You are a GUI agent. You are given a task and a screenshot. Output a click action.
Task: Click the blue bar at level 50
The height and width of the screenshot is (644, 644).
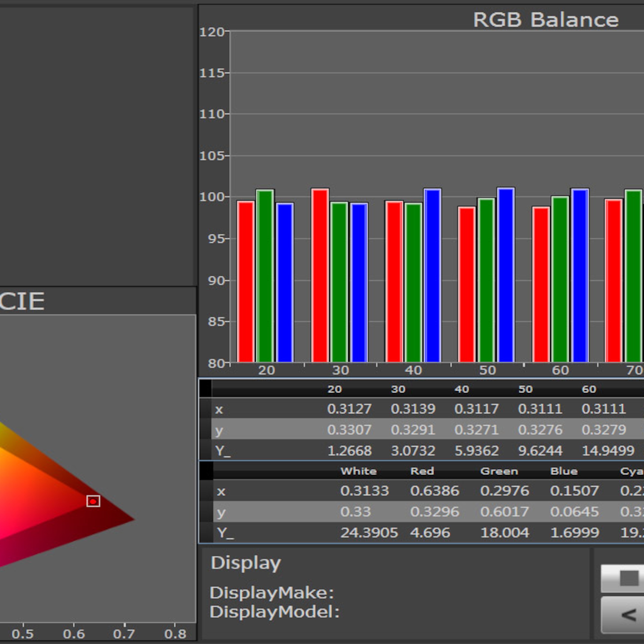[x=506, y=275]
